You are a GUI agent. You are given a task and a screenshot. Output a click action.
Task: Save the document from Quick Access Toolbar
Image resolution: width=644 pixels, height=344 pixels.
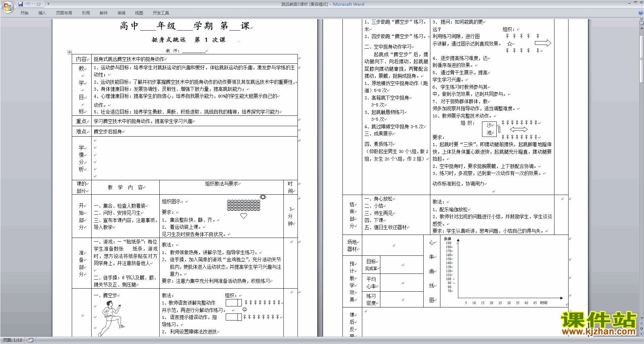20,4
